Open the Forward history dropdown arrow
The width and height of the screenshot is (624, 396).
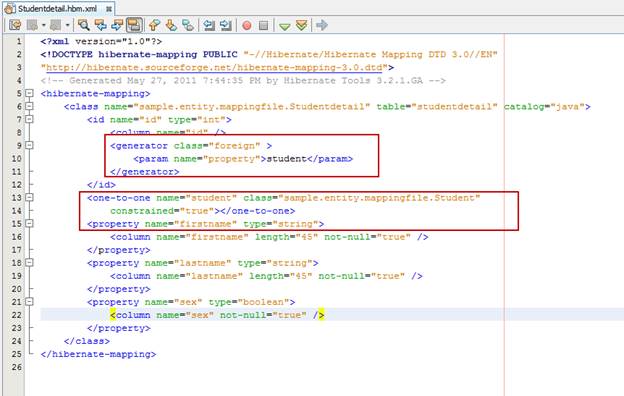pos(67,25)
